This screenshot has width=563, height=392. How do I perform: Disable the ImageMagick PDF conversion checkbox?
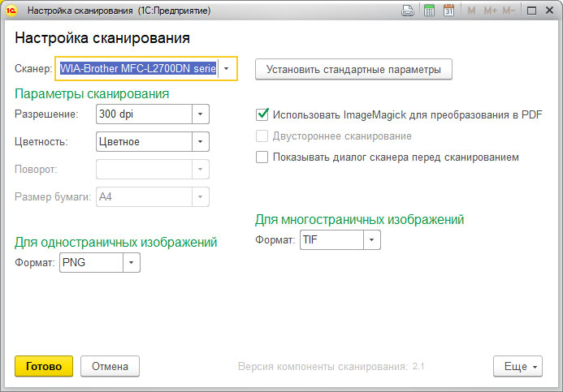pyautogui.click(x=262, y=114)
